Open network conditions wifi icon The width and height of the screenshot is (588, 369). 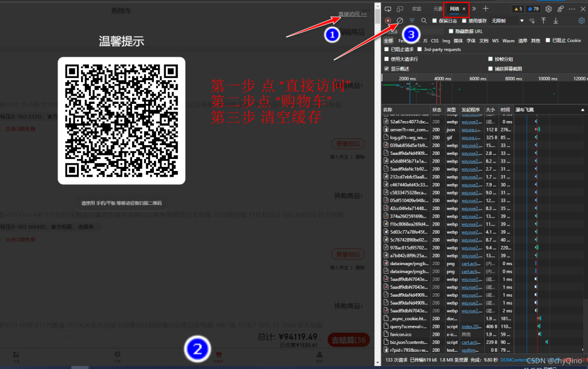[532, 21]
